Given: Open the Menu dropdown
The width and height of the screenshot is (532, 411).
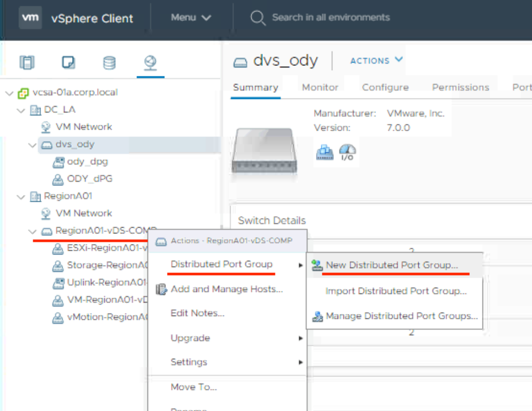Looking at the screenshot, I should click(x=191, y=17).
